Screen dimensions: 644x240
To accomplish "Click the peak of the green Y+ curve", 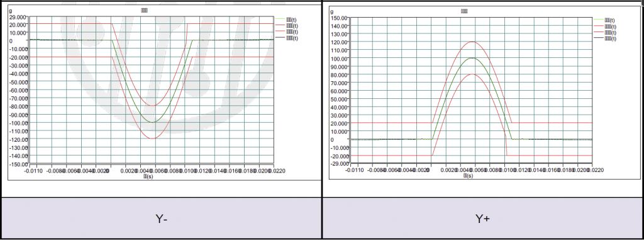I will point(474,58).
